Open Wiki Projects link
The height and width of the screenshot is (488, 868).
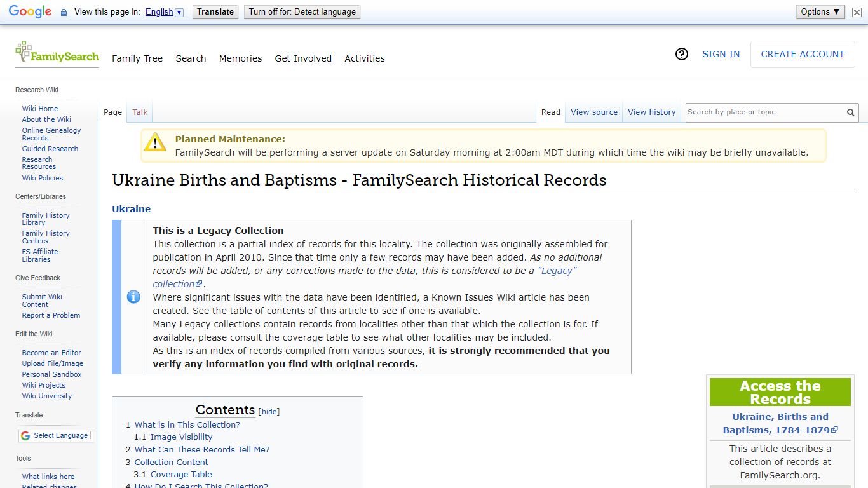click(43, 385)
